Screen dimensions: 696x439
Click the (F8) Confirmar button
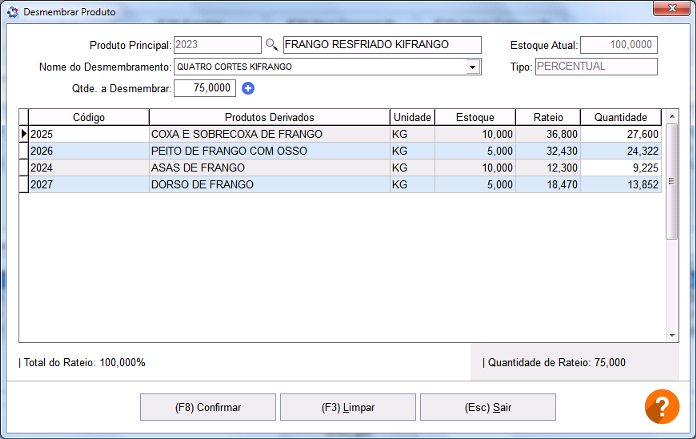coord(208,407)
